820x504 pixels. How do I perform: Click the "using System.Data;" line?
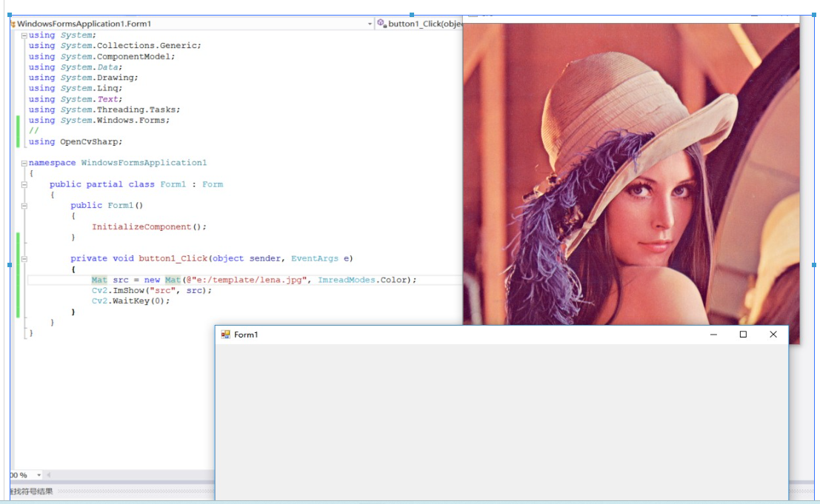coord(76,67)
